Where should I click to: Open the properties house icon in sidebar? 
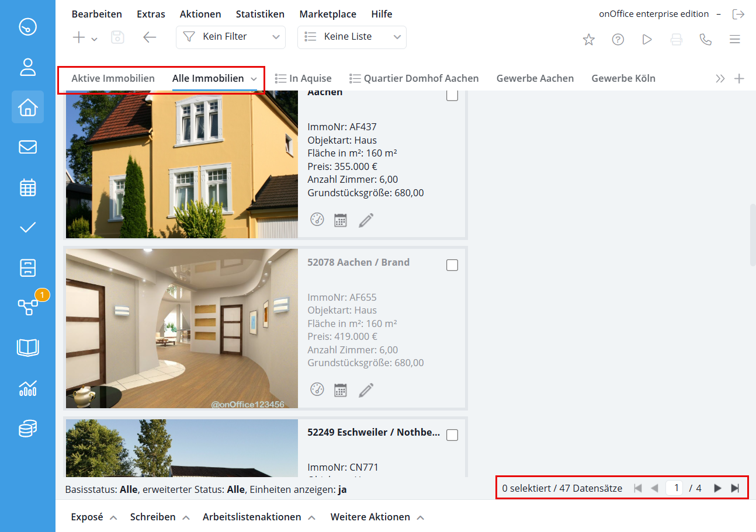[27, 107]
